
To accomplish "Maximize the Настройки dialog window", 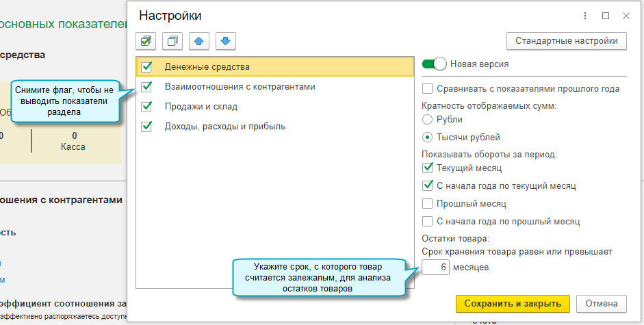I will (x=606, y=16).
